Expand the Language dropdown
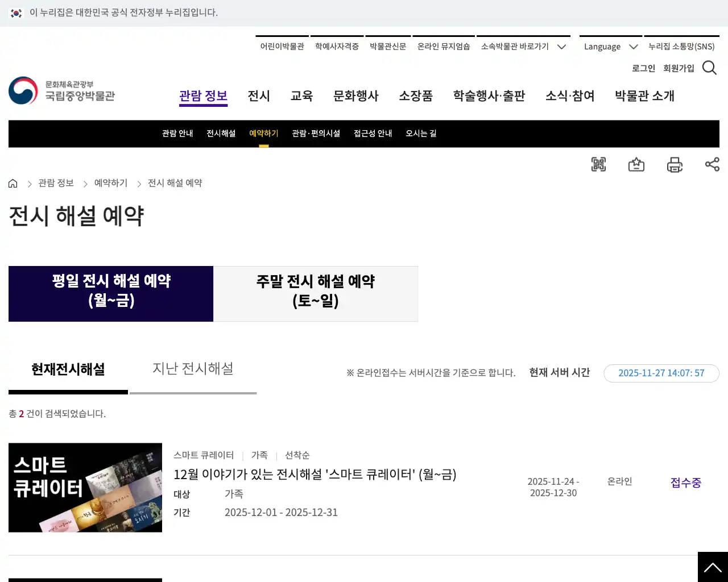This screenshot has width=728, height=582. coord(611,47)
